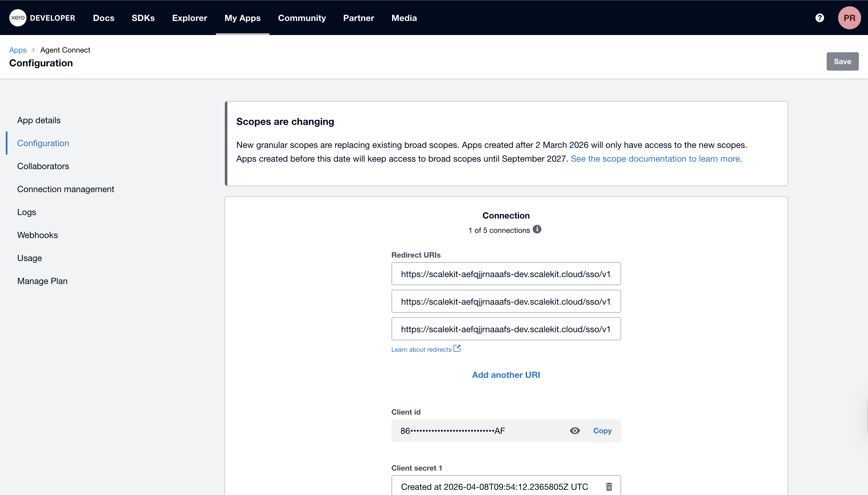868x495 pixels.
Task: Open Logs in sidebar
Action: click(x=26, y=212)
